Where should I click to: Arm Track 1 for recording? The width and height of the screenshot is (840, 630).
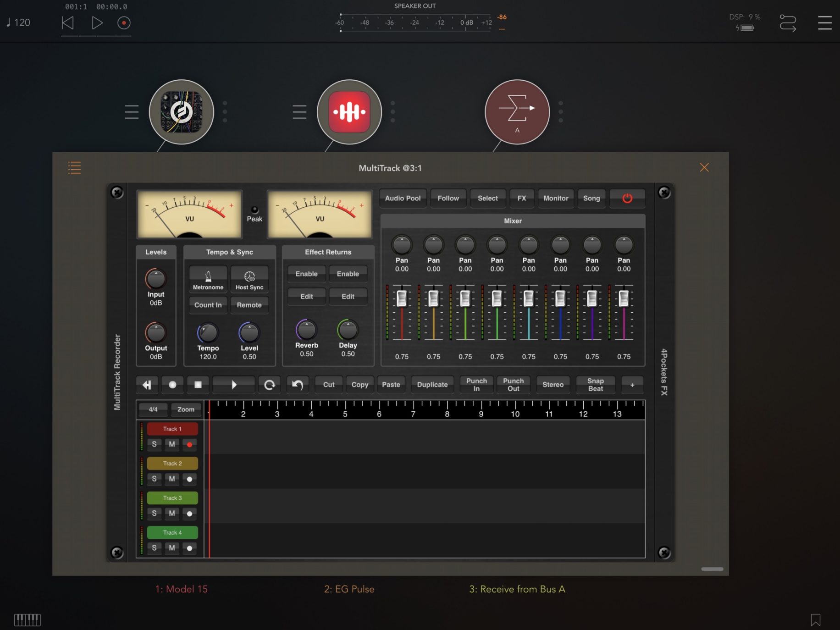(x=189, y=444)
